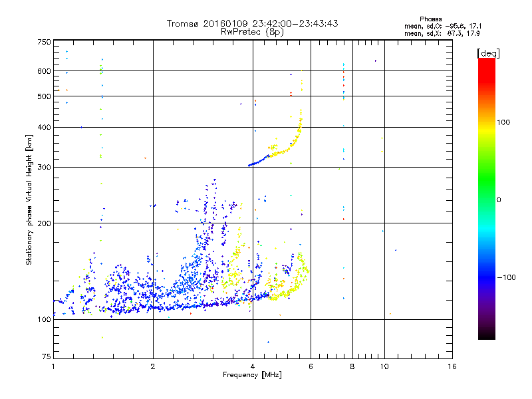The width and height of the screenshot is (532, 399).
Task: Click the 'Phases' header label
Action: [x=430, y=19]
